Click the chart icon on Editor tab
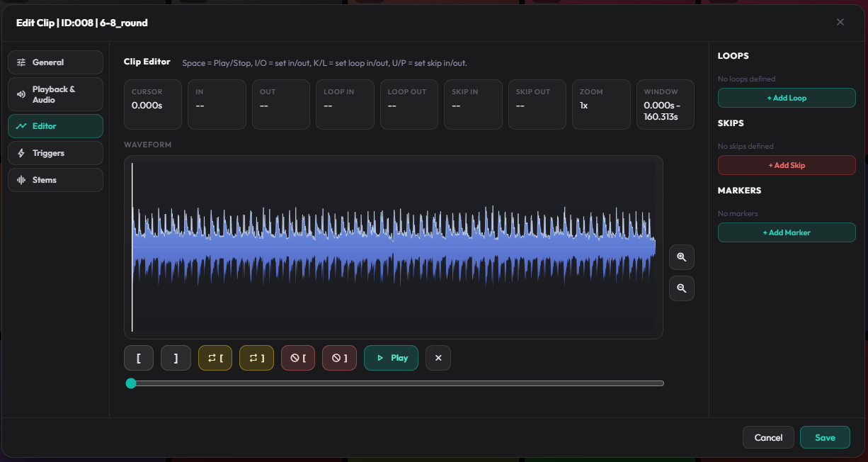 tap(21, 126)
